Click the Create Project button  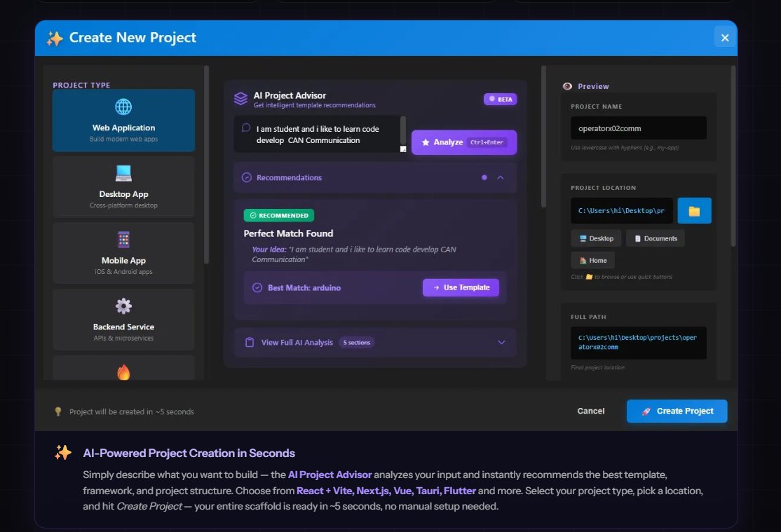click(x=676, y=411)
